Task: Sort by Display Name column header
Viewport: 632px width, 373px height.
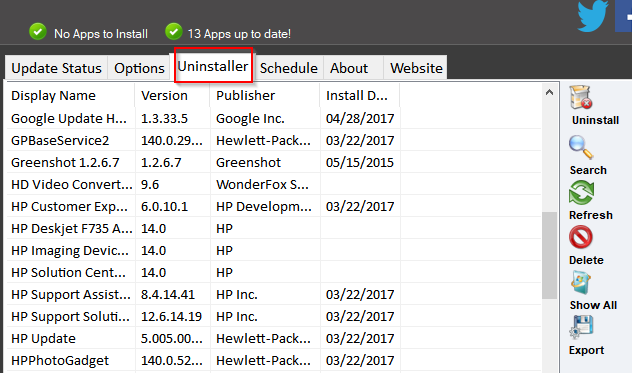Action: tap(71, 96)
